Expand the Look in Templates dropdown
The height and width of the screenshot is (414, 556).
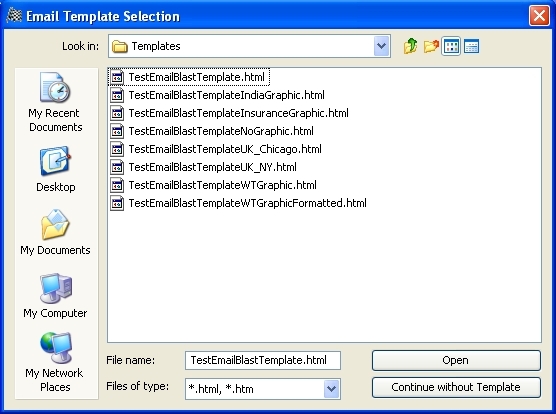pyautogui.click(x=382, y=46)
